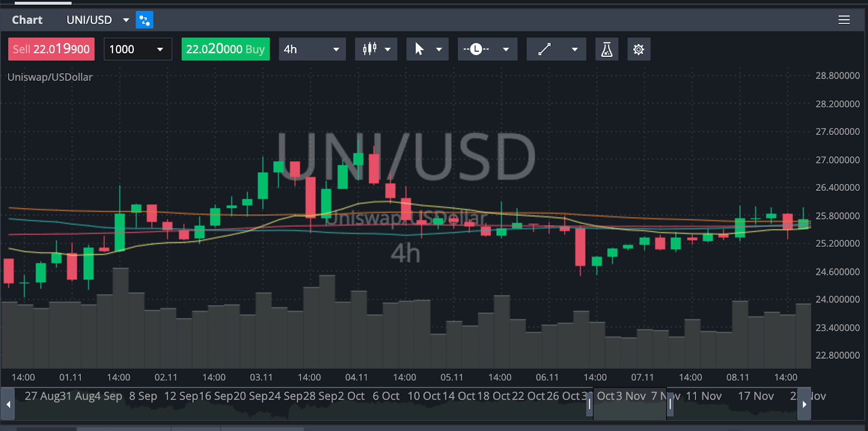Click the selected range window in the navigator
The height and width of the screenshot is (431, 868).
[629, 404]
